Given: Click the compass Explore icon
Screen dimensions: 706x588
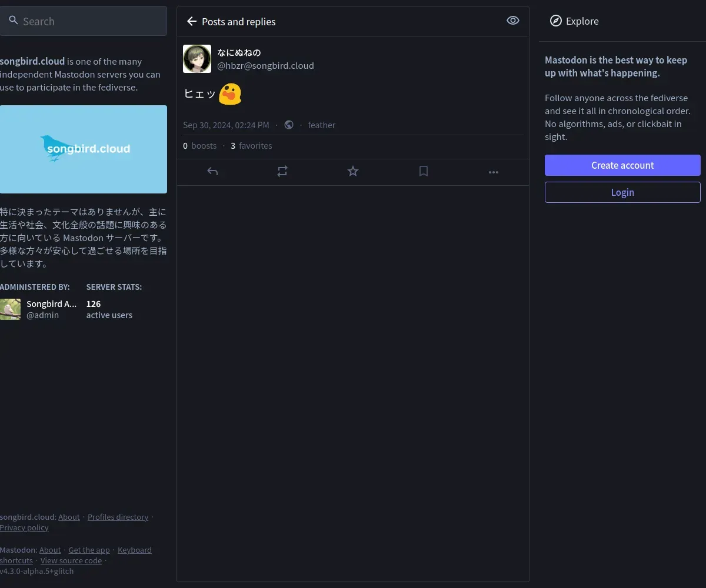Looking at the screenshot, I should 556,21.
